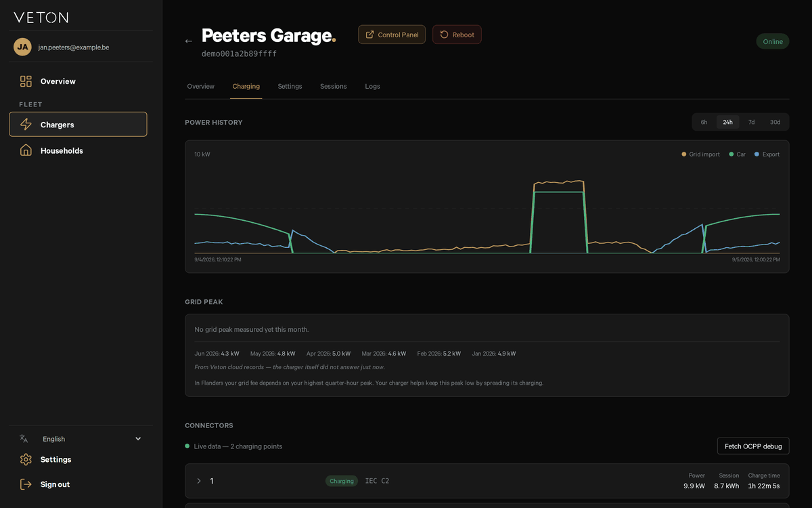Click the 8.7 kWh session value
Screen dimensions: 812x508
pyautogui.click(x=727, y=486)
